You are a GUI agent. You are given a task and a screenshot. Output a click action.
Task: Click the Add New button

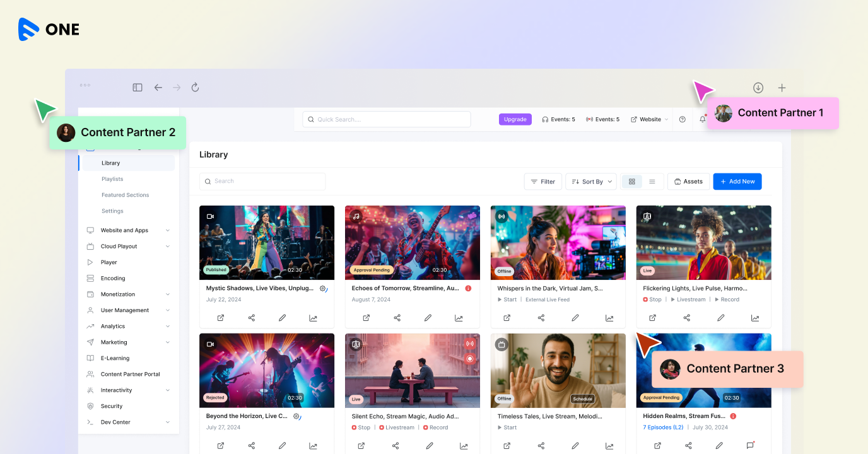tap(737, 182)
